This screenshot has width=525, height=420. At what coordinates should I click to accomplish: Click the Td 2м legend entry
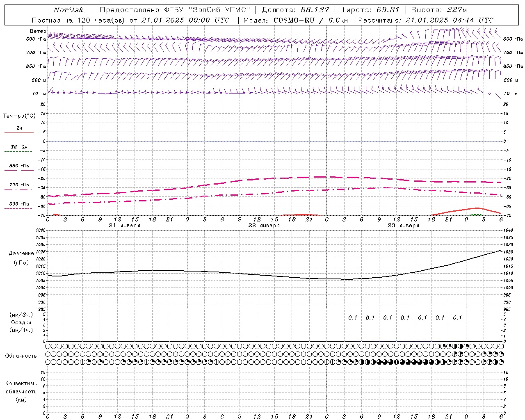click(x=19, y=147)
